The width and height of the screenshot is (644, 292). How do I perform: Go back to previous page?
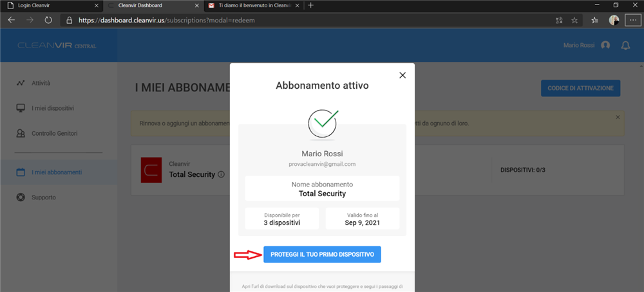coord(11,20)
